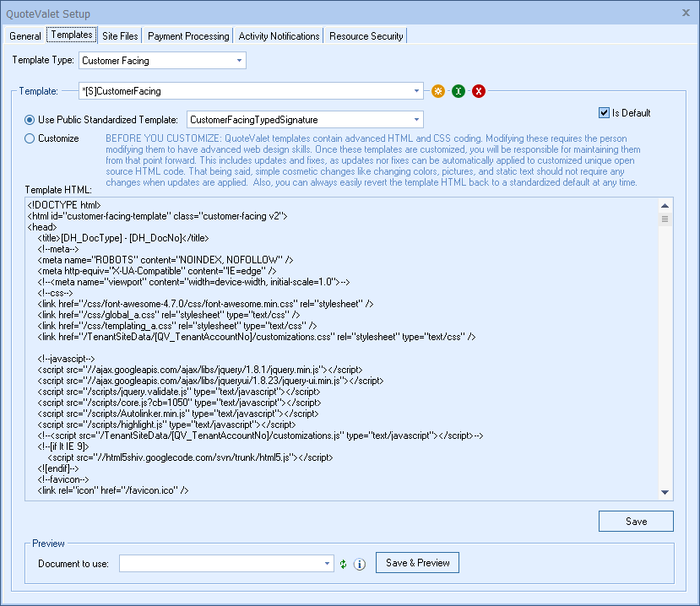700x606 pixels.
Task: Click the customizations.css link line
Action: (257, 337)
